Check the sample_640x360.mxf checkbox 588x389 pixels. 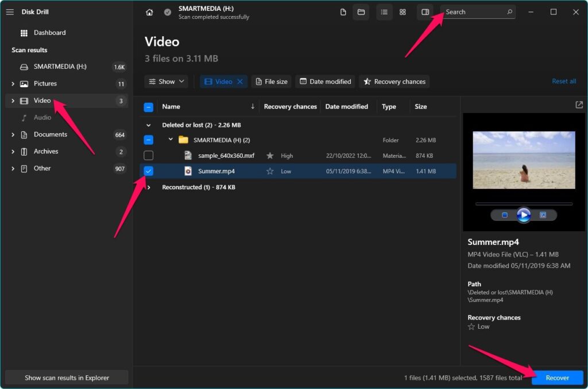click(x=148, y=155)
